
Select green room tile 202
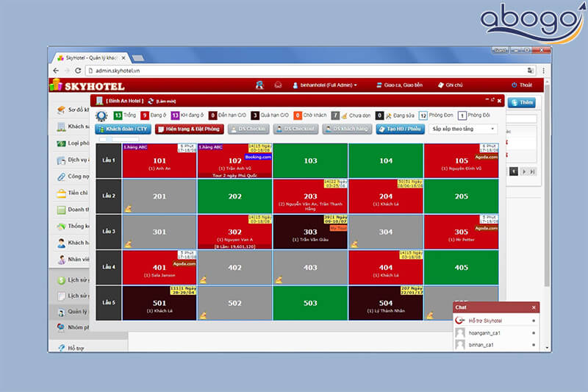click(x=235, y=196)
